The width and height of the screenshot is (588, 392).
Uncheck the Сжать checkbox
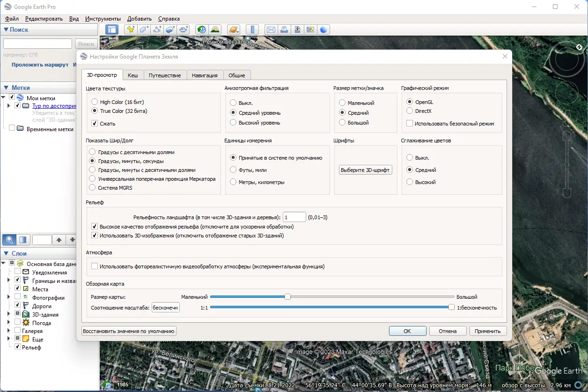(95, 124)
